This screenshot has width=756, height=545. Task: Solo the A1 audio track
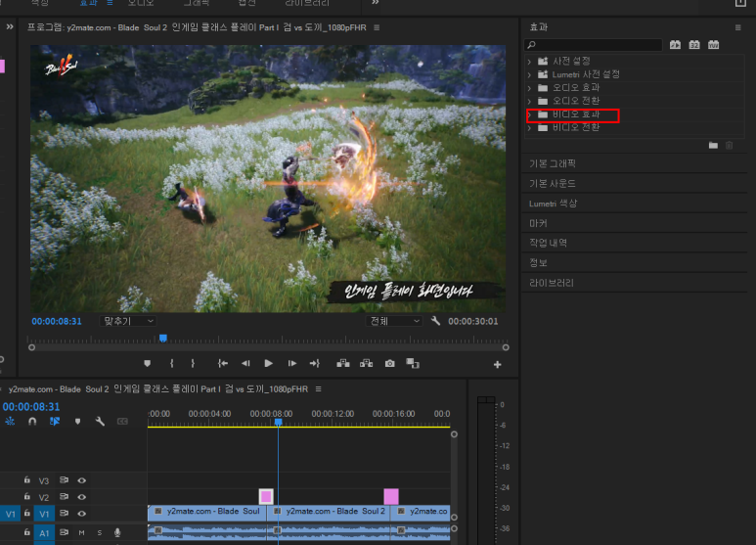(100, 533)
